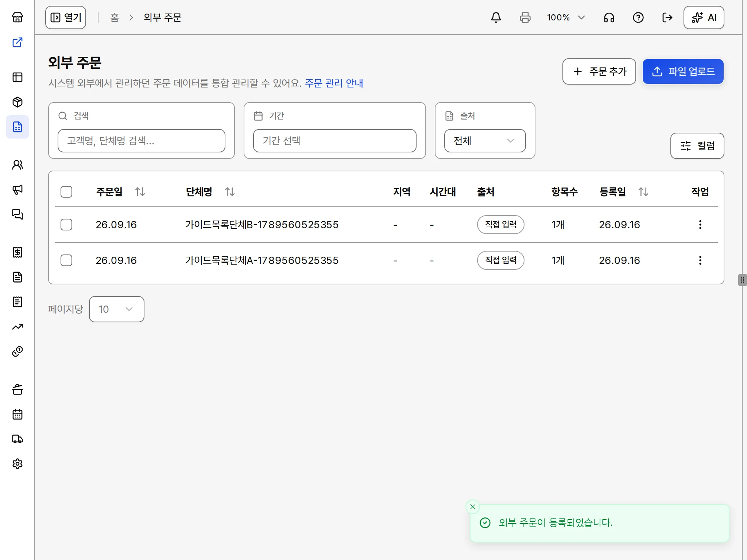747x560 pixels.
Task: Click the AI assistant button
Action: point(704,17)
